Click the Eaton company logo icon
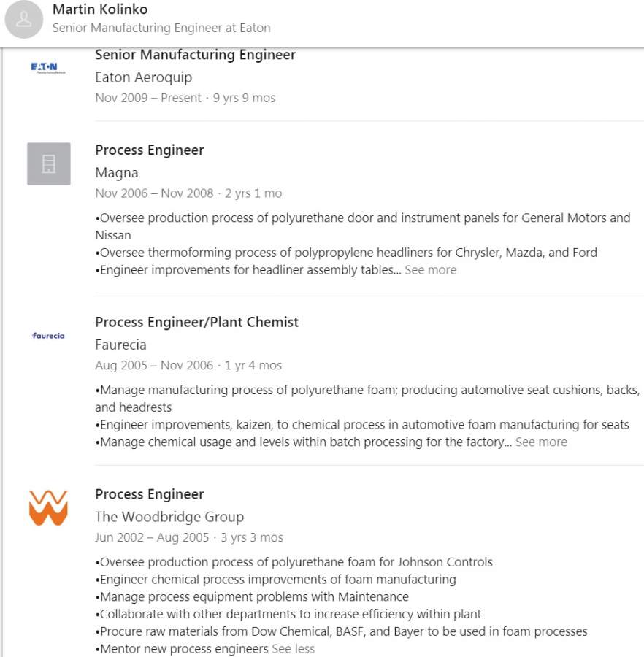 tap(48, 68)
